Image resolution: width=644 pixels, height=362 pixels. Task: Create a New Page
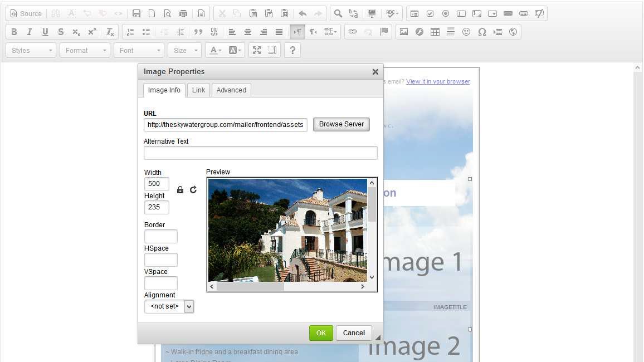[x=152, y=13]
